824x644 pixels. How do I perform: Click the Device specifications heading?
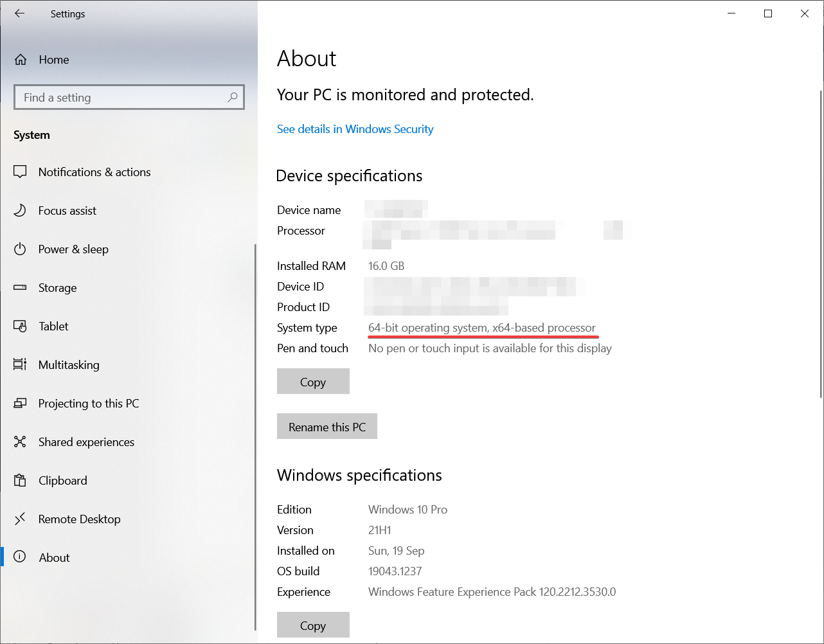tap(349, 176)
